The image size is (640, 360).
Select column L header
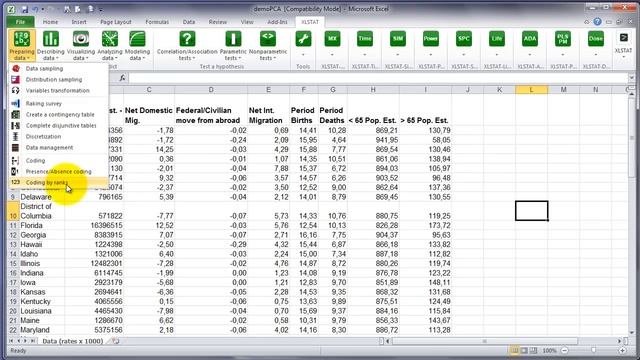click(531, 90)
